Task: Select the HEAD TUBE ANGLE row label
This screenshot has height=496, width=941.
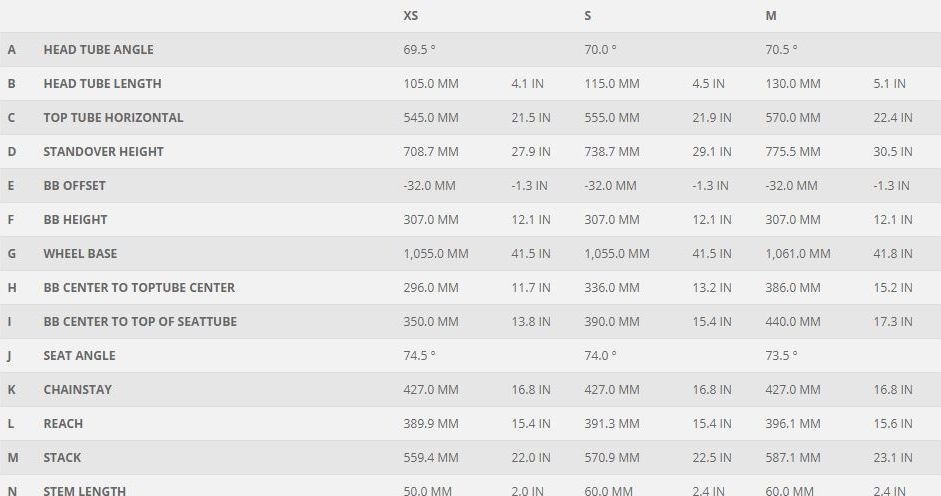Action: (x=98, y=50)
